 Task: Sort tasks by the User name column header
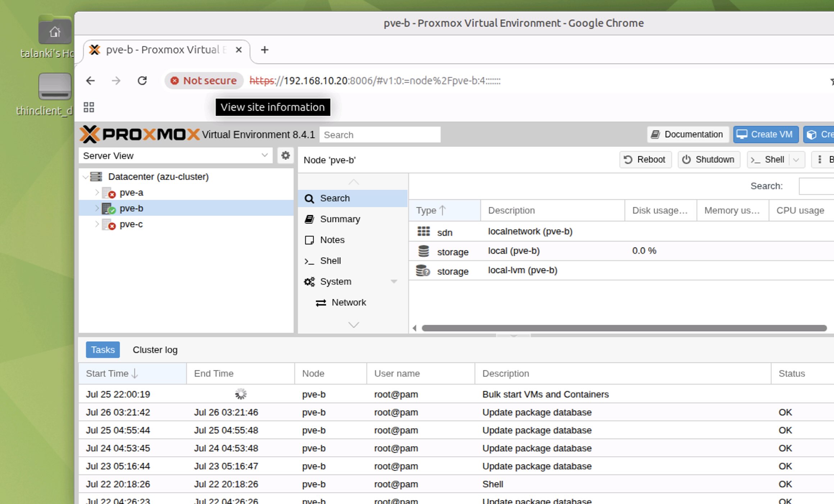pyautogui.click(x=421, y=374)
